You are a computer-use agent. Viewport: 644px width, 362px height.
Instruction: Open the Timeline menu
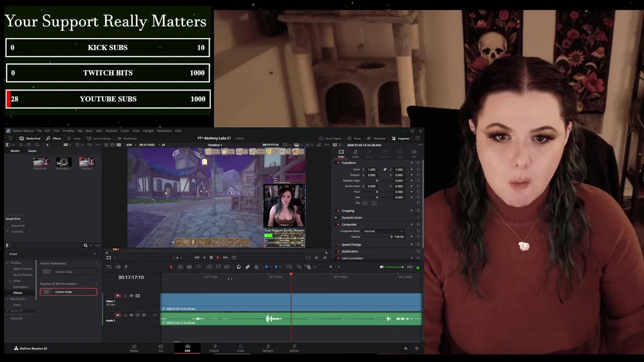click(x=68, y=131)
